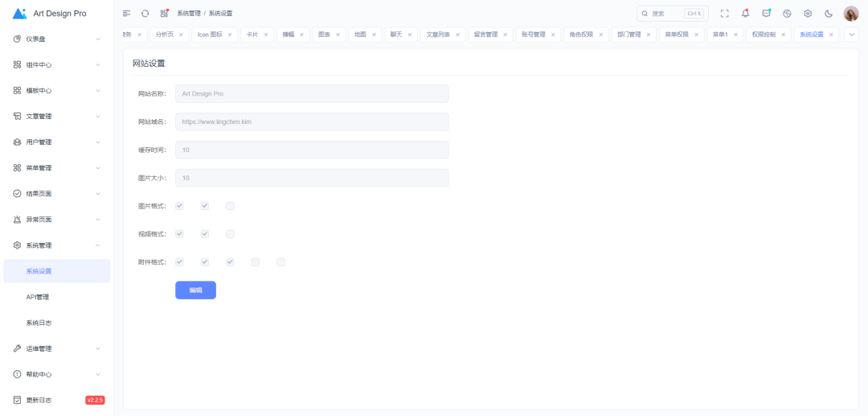
Task: Close the 分析页 tab
Action: (x=181, y=35)
